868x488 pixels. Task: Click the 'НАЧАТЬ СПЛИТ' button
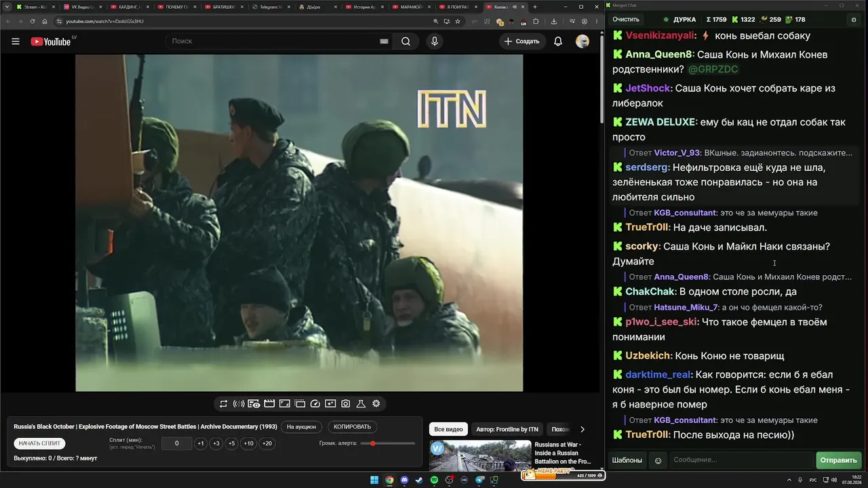pyautogui.click(x=39, y=443)
